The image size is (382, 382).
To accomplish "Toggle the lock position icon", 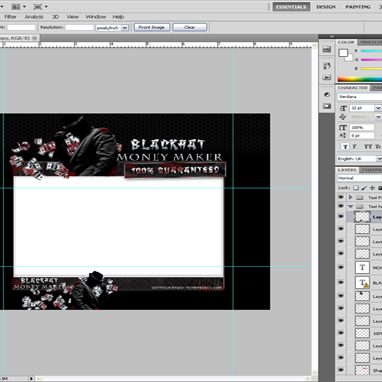I will coord(372,188).
